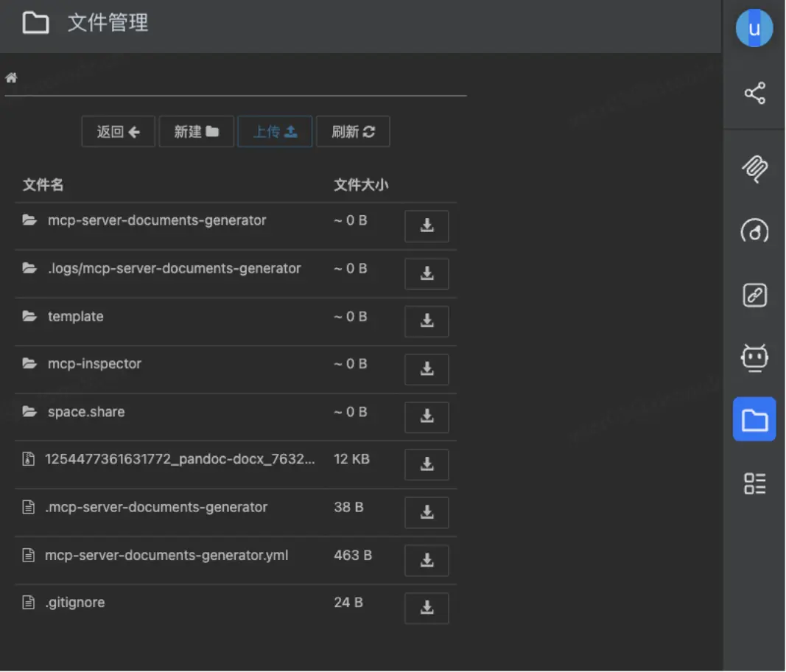
Task: Click the 12 KB size value
Action: (352, 459)
